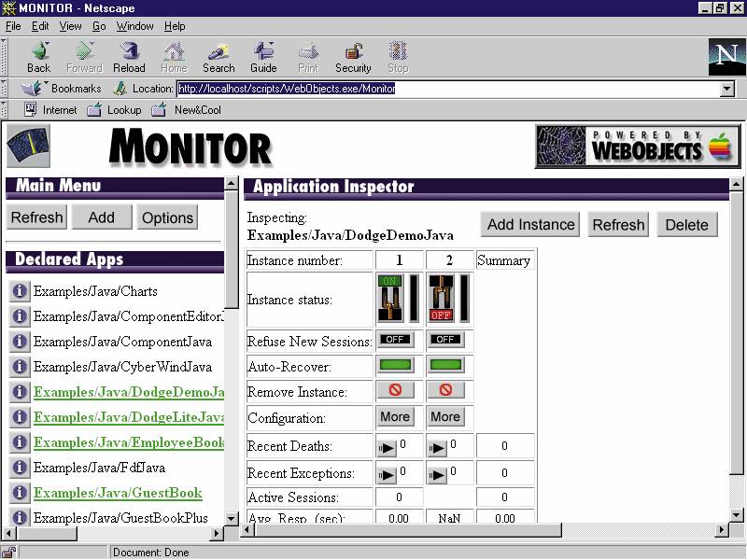
Task: Click the Location URL address field
Action: (x=448, y=89)
